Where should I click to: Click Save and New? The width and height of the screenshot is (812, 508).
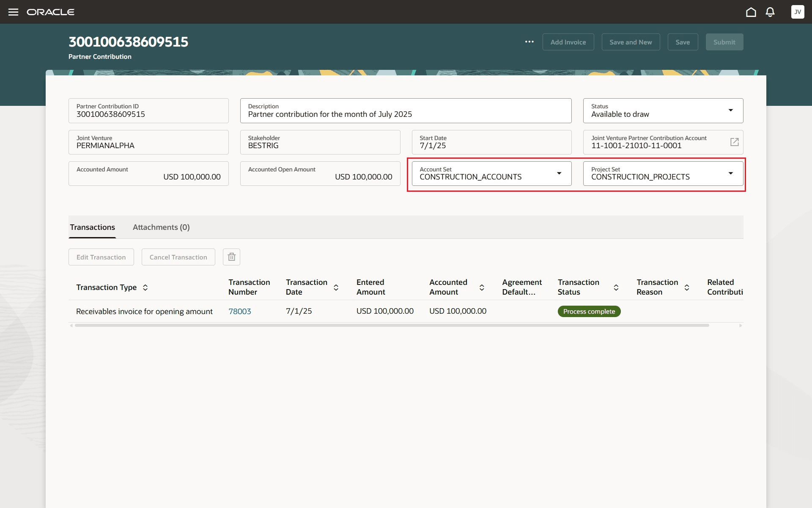tap(631, 41)
